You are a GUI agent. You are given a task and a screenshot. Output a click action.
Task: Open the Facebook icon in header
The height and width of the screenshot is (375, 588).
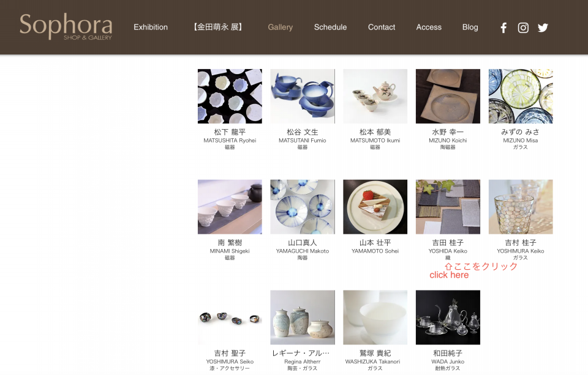[503, 28]
